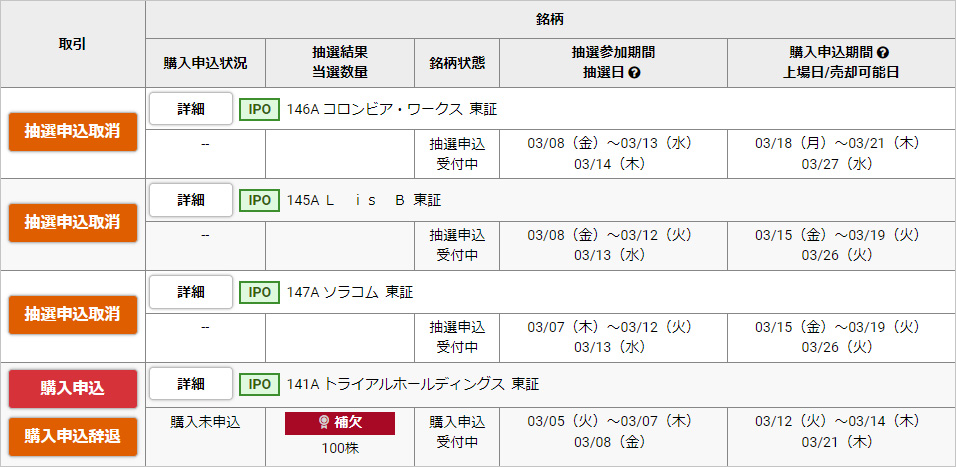The width and height of the screenshot is (956, 467).
Task: Click stock name 146A コロンビア・ワークス 東証
Action: click(x=391, y=109)
